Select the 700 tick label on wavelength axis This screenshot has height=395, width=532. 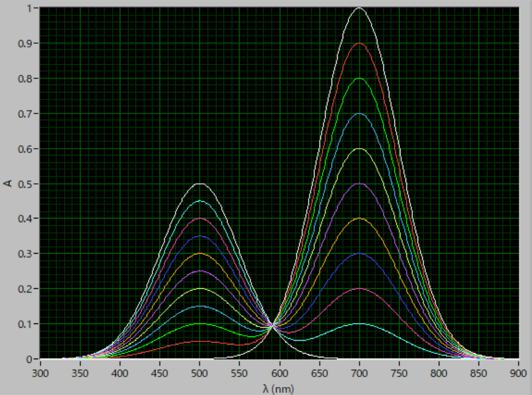(359, 373)
